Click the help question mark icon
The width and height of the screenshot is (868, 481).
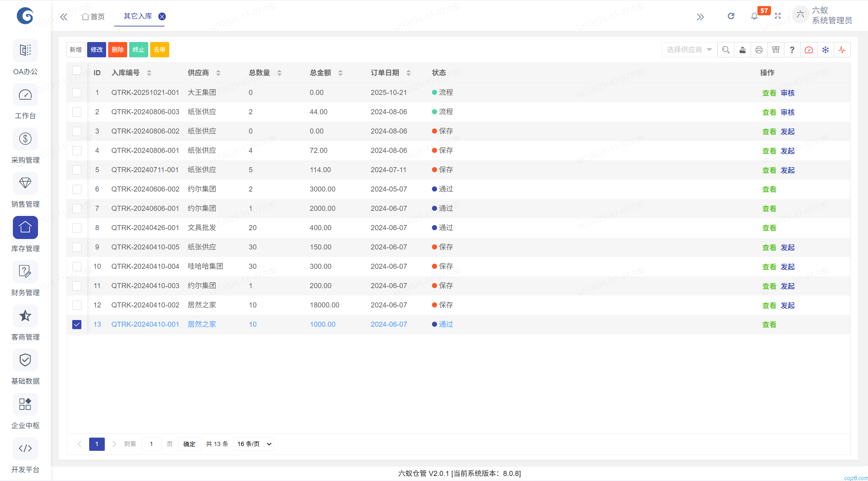[792, 49]
